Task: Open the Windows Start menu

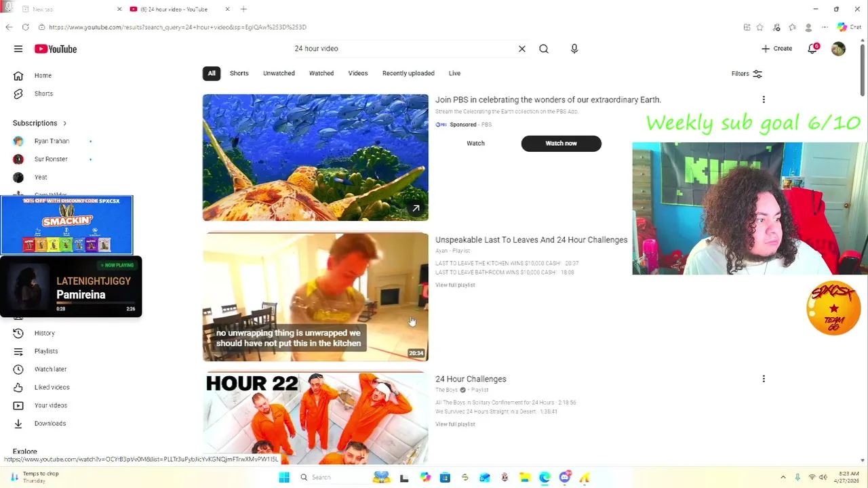Action: point(284,477)
